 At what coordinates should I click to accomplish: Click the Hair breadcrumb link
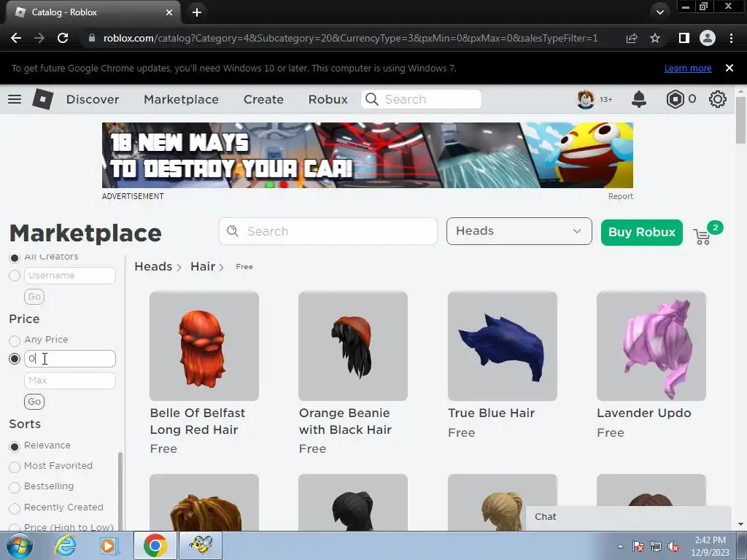pos(203,266)
